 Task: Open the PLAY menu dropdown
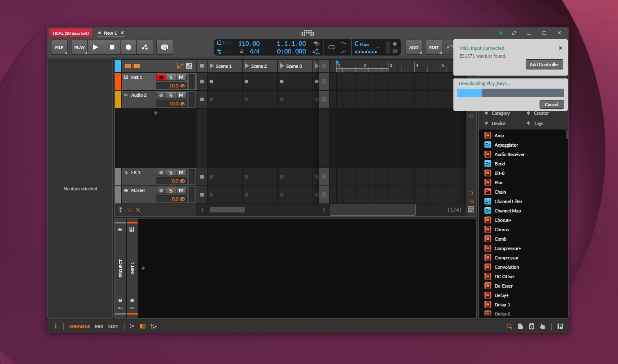coord(79,47)
